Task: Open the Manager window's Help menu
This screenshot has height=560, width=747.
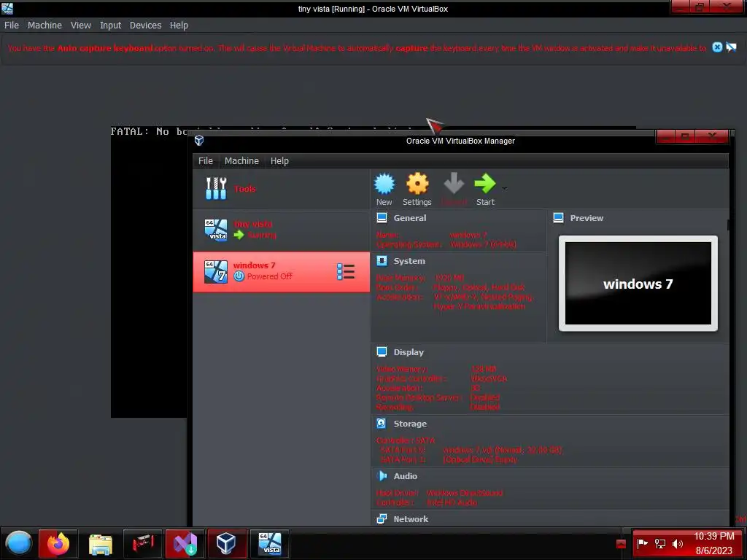Action: [x=279, y=161]
